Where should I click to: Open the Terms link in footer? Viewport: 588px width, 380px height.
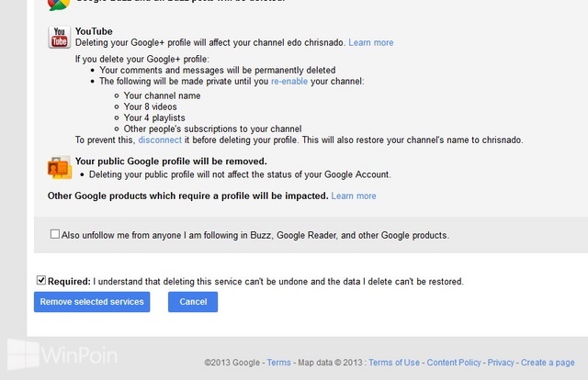click(278, 363)
